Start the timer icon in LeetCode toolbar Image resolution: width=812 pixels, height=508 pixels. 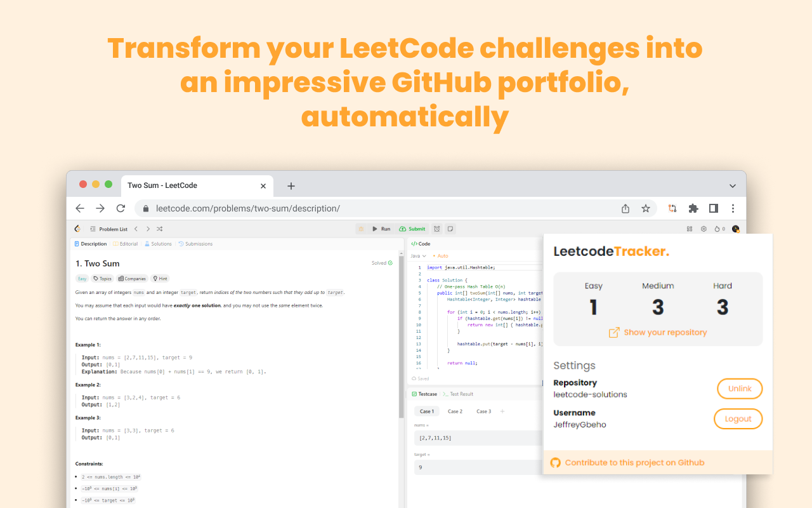click(436, 229)
